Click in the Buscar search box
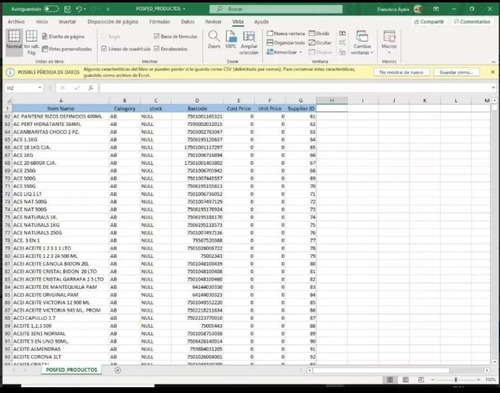This screenshot has height=393, width=500. tap(276, 9)
